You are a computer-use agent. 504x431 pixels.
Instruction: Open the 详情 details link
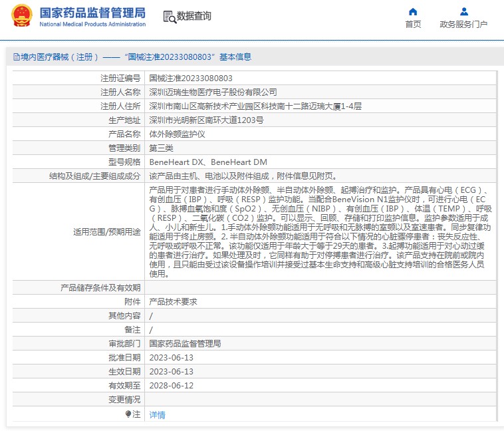click(157, 414)
